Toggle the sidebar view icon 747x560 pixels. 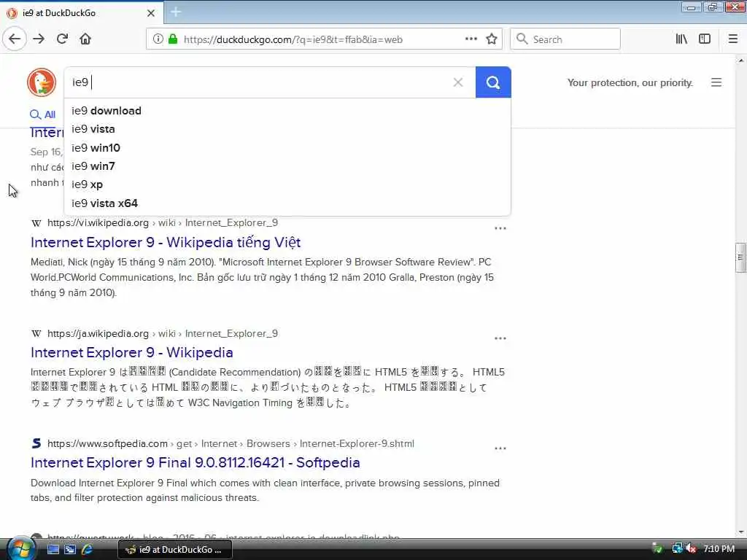(705, 39)
